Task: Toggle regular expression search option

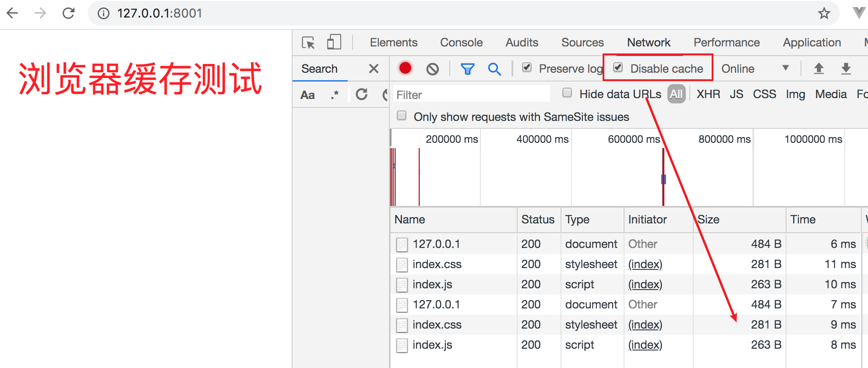Action: 335,95
